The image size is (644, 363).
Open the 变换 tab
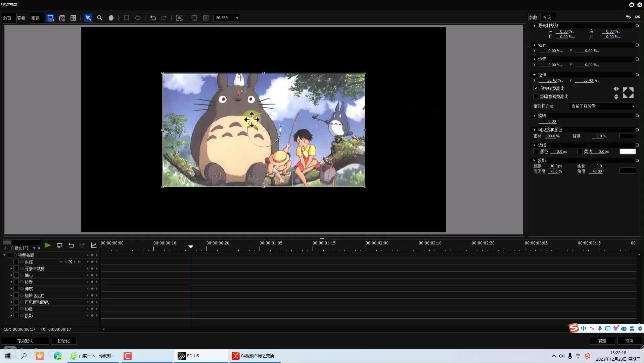point(21,18)
